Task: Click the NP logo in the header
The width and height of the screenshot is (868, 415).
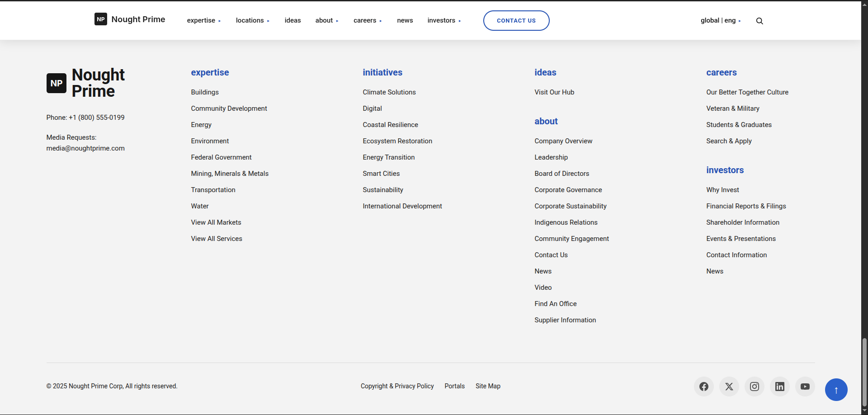Action: (x=100, y=19)
